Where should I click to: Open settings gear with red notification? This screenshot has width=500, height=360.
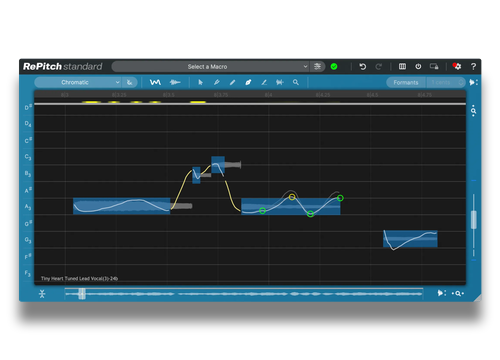point(457,66)
